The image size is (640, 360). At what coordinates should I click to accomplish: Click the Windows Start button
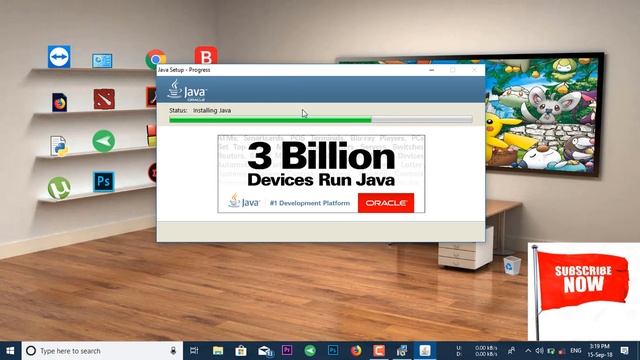[x=10, y=351]
